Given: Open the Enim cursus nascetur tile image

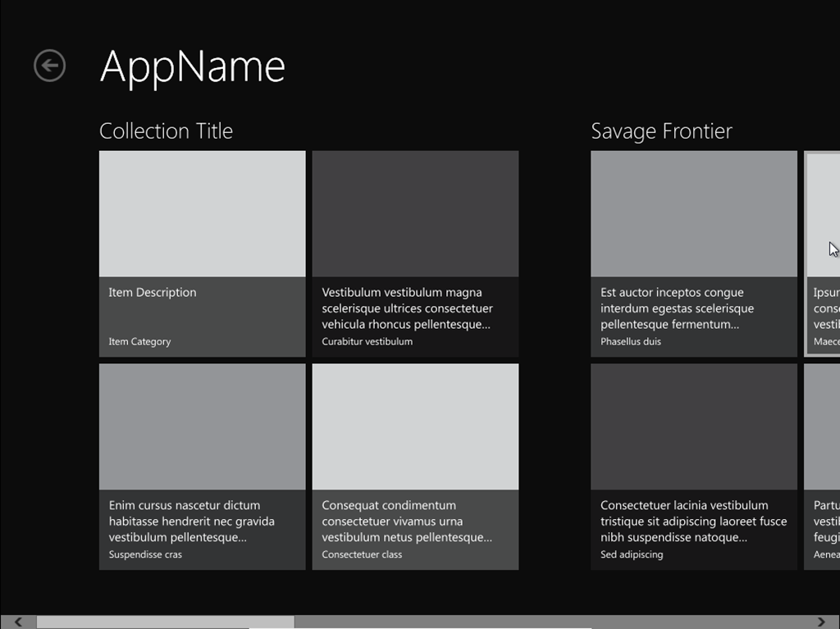Looking at the screenshot, I should 203,427.
